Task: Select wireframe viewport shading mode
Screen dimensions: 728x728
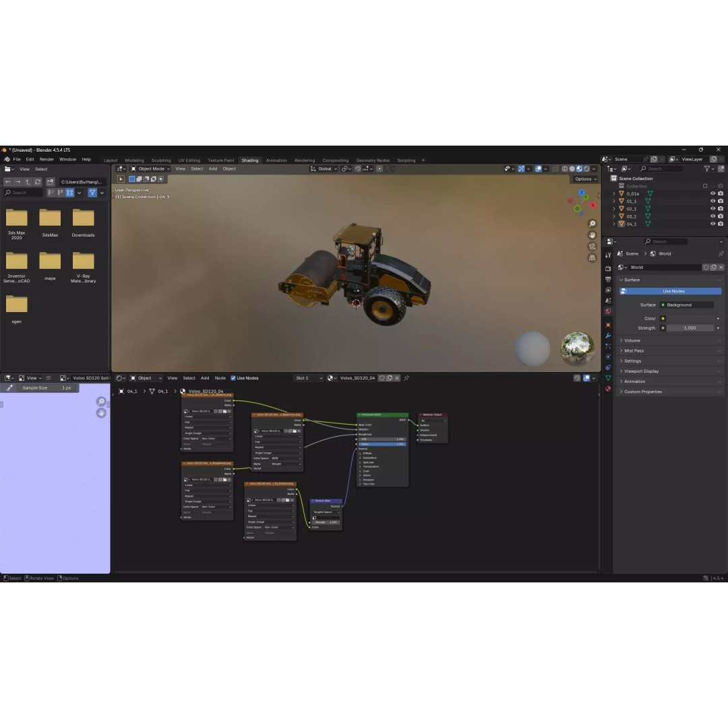Action: (x=565, y=169)
